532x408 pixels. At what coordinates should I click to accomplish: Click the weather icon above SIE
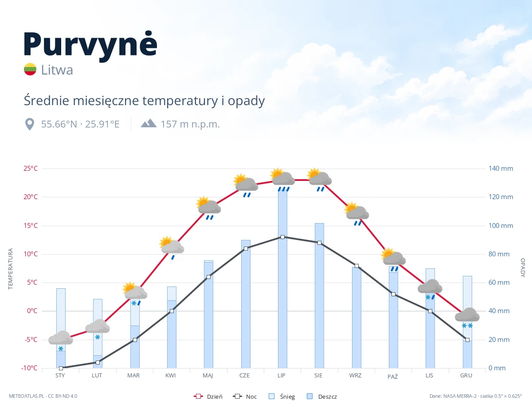[319, 180]
